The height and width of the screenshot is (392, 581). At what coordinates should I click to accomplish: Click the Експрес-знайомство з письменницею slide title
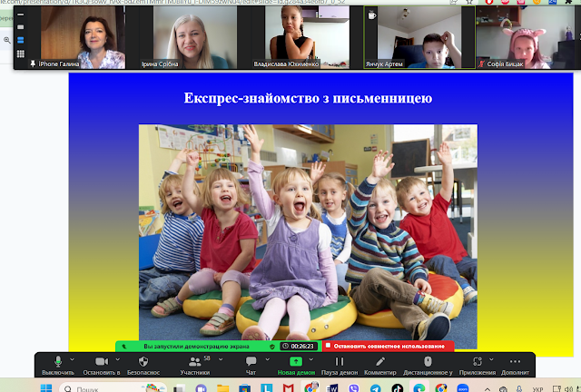click(x=308, y=98)
